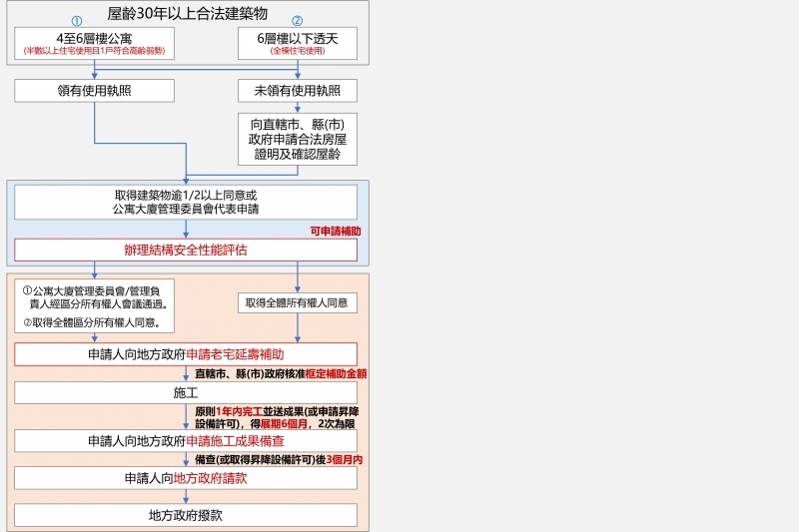Choose the 未領有使用執照 box
This screenshot has width=799, height=532.
[x=298, y=90]
